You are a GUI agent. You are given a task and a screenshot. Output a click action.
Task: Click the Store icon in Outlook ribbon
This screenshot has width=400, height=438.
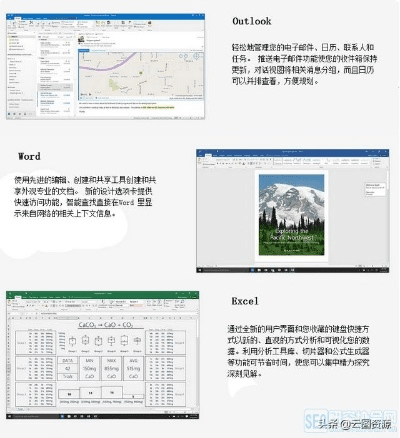(150, 23)
